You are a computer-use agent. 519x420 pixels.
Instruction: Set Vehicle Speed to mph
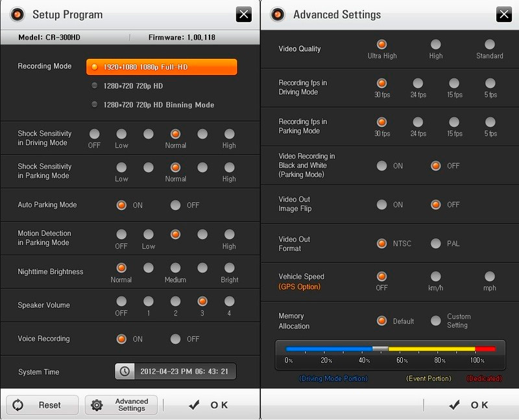pyautogui.click(x=490, y=277)
